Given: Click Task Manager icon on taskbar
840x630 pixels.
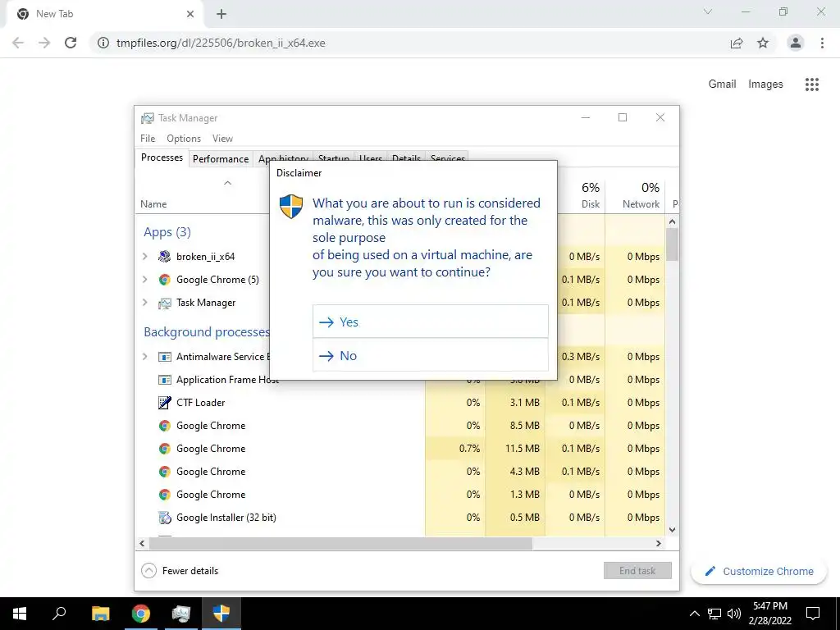Looking at the screenshot, I should pos(181,614).
